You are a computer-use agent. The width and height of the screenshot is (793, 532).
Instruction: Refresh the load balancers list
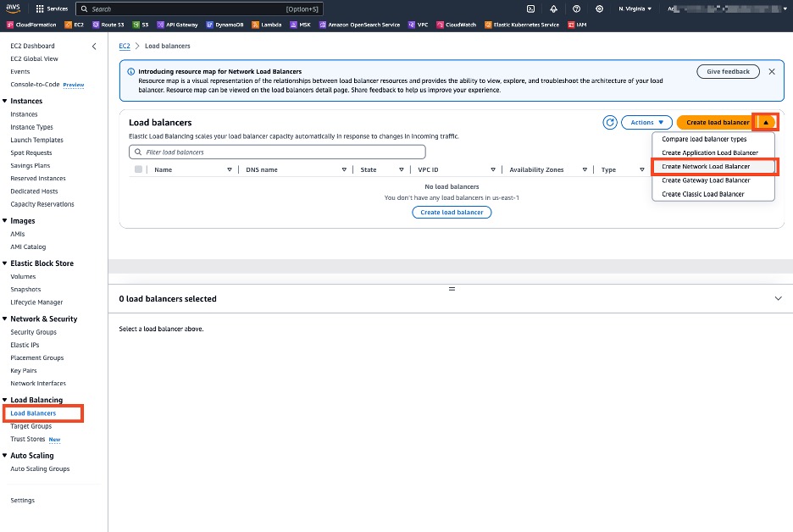click(x=610, y=122)
